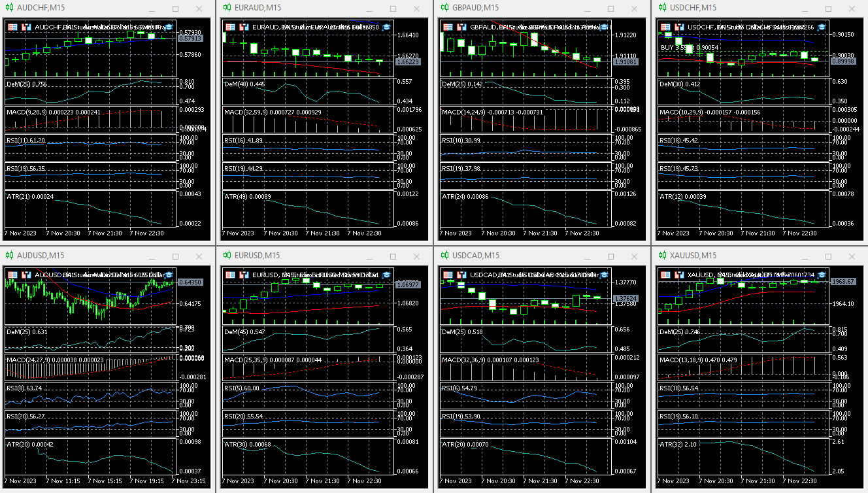Image resolution: width=868 pixels, height=493 pixels.
Task: Open Depth of Market icon on GBPAUD chart
Action: 462,27
